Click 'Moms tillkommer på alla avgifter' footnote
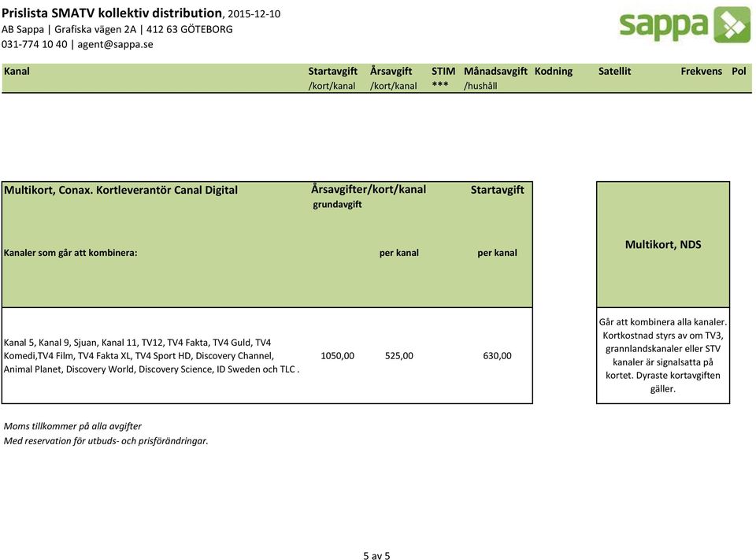 pyautogui.click(x=72, y=426)
